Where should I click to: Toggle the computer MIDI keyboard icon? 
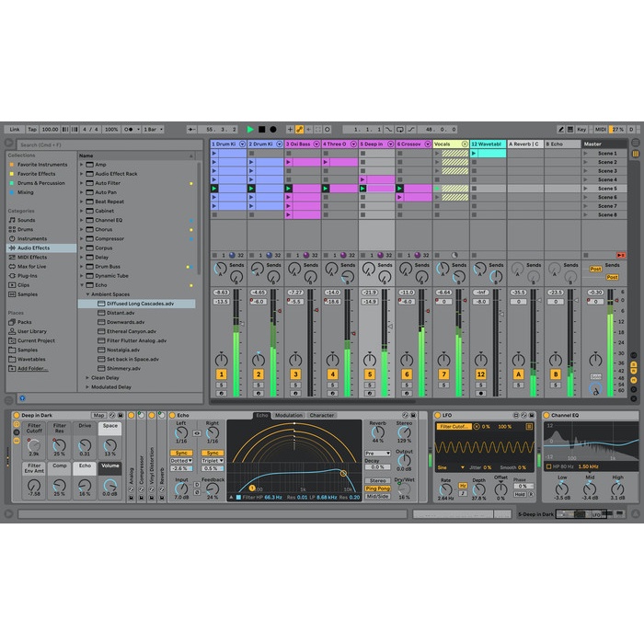570,130
